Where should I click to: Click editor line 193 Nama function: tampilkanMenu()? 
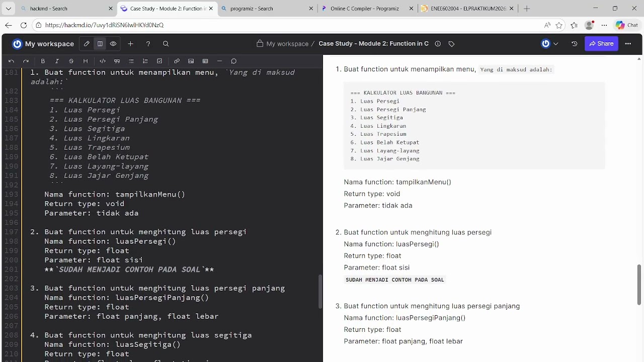coord(115,195)
